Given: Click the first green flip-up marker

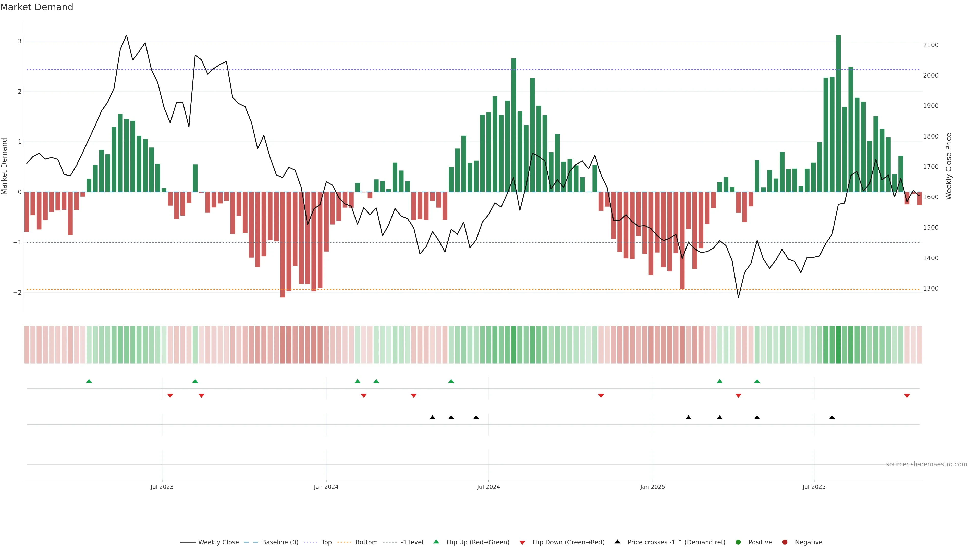Looking at the screenshot, I should 89,381.
